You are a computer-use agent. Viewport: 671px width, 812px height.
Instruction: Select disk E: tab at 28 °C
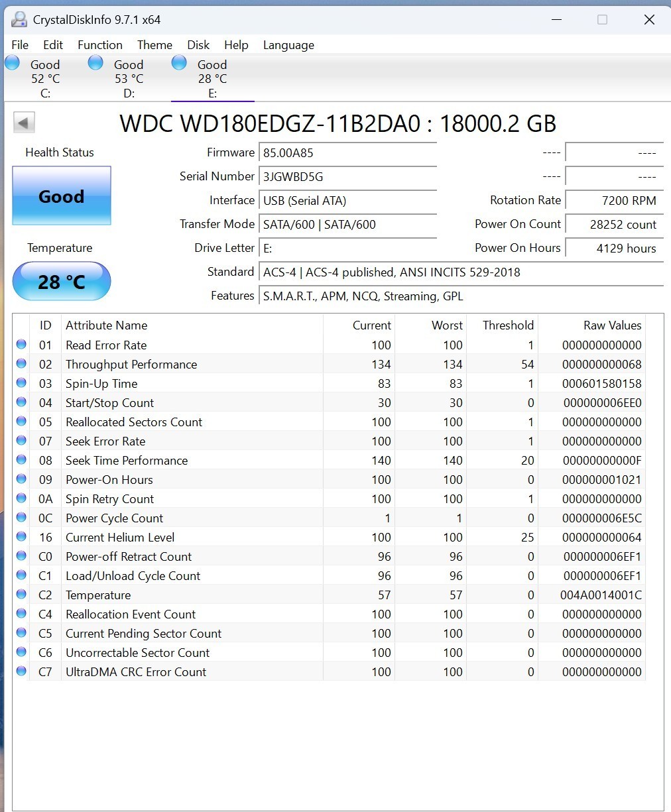[x=212, y=78]
